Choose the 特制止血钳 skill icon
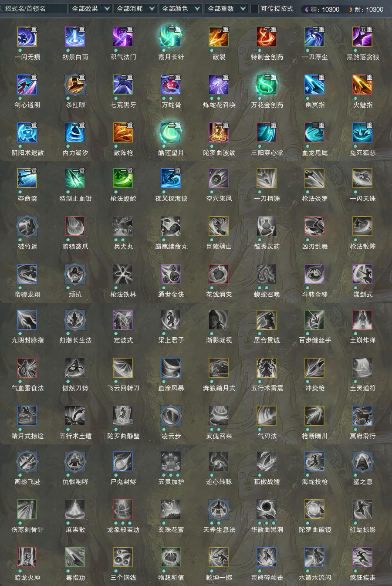The height and width of the screenshot is (586, 392). pyautogui.click(x=75, y=178)
